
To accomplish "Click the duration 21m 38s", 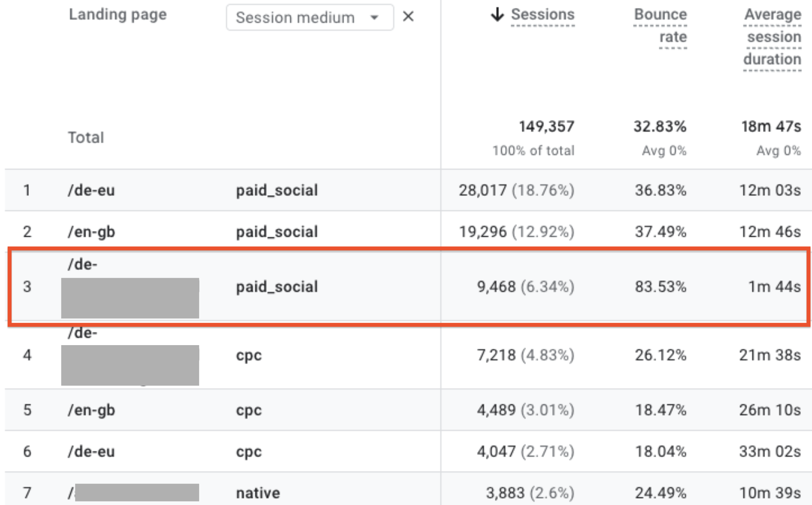I will (x=770, y=355).
